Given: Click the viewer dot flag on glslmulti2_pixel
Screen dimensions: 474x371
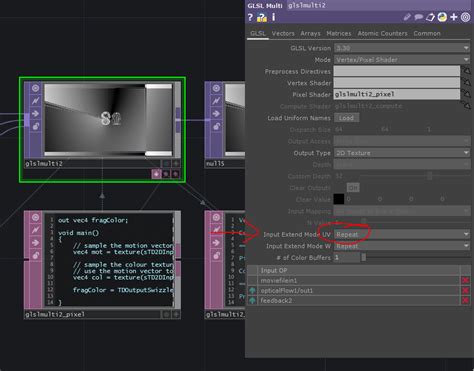Looking at the screenshot, I should click(x=166, y=314).
